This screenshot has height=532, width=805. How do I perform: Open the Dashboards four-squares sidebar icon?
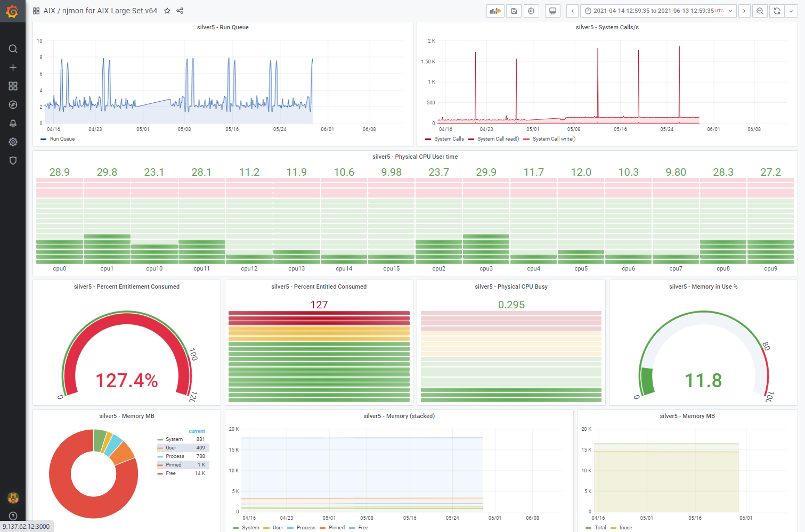tap(13, 86)
